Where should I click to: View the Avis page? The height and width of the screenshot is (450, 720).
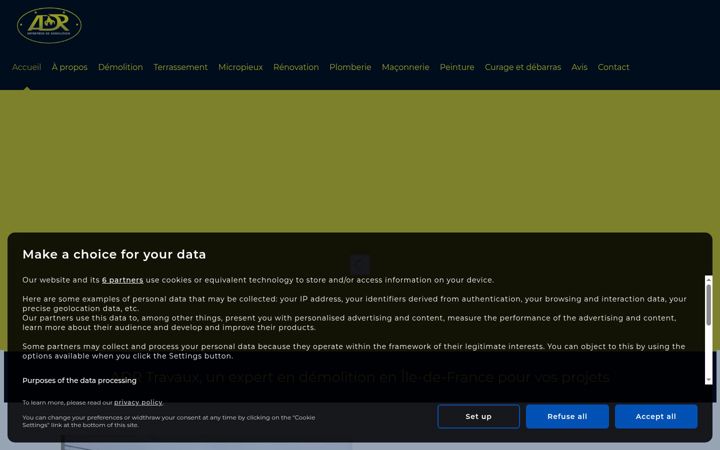(x=579, y=67)
